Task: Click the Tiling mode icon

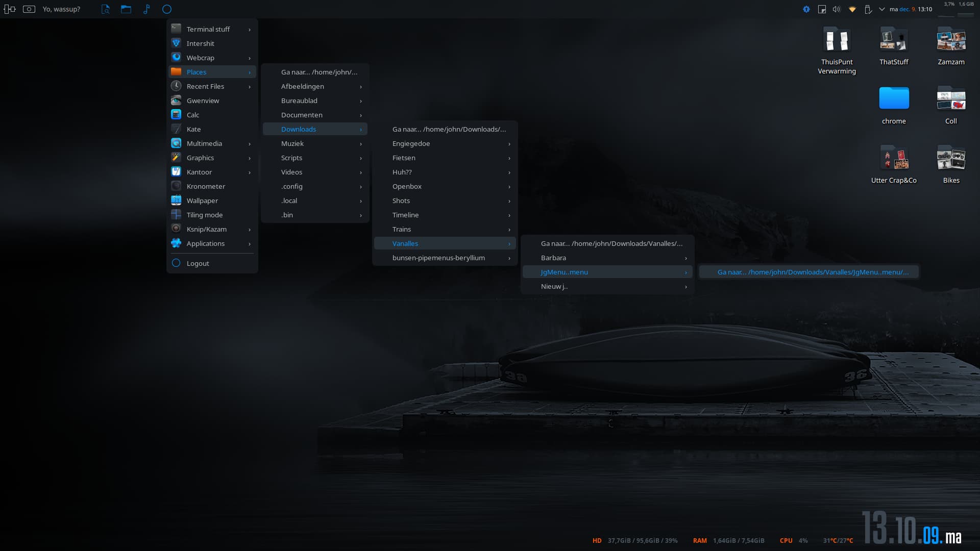Action: click(x=176, y=215)
